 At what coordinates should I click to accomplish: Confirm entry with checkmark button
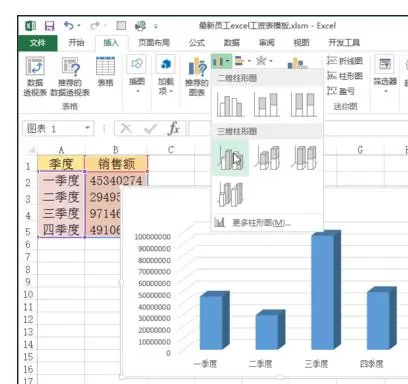point(150,128)
